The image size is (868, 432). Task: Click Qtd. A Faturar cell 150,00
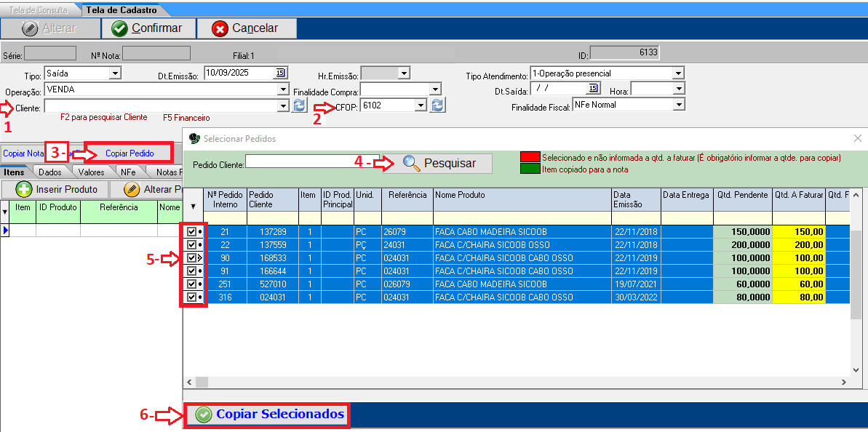click(x=799, y=232)
